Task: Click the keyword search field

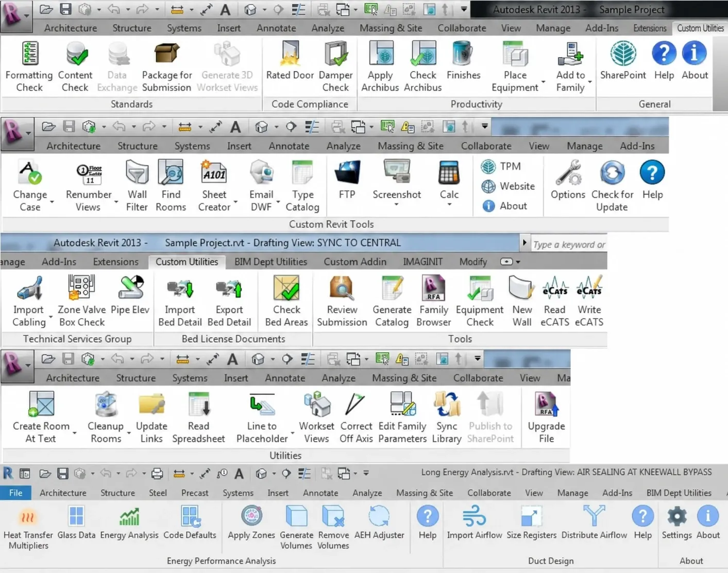Action: [x=569, y=245]
